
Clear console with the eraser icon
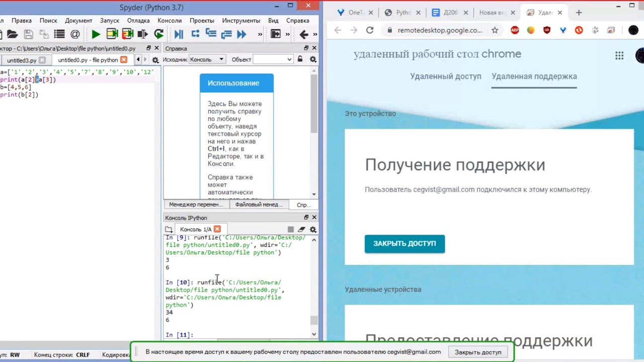(x=301, y=229)
